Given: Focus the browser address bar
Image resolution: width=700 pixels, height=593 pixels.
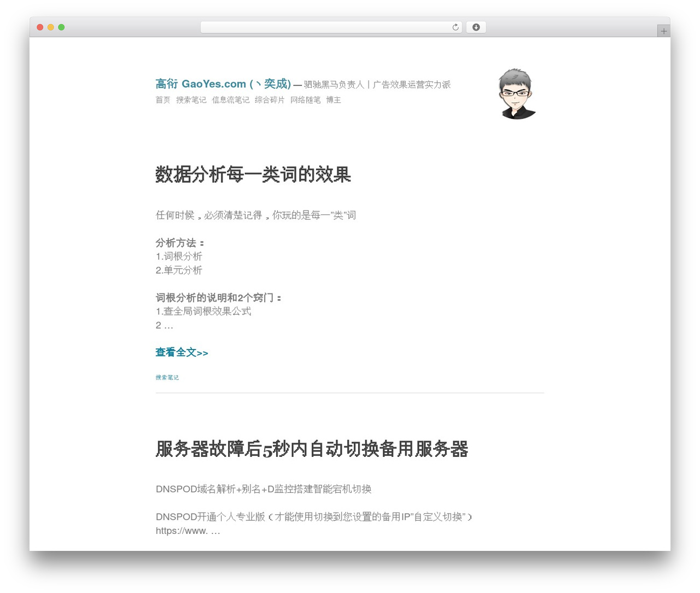Looking at the screenshot, I should coord(331,27).
